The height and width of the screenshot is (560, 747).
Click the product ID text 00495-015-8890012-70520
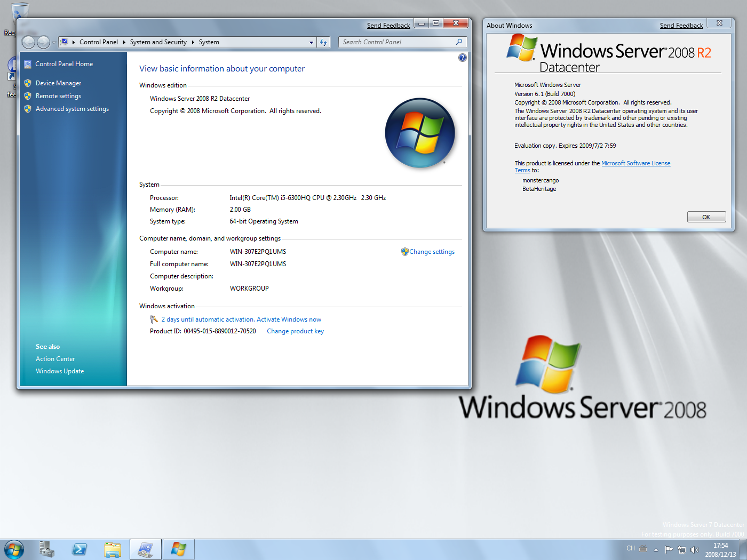pyautogui.click(x=220, y=331)
